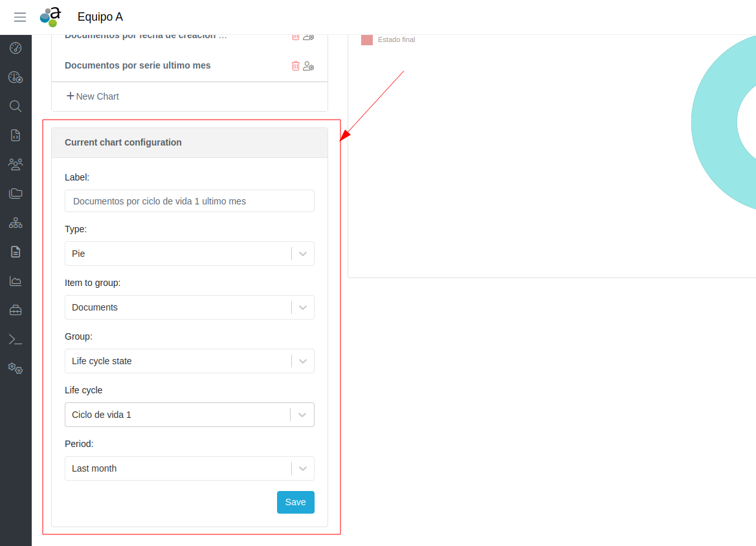Click the search magnifier sidebar icon
Image resolution: width=756 pixels, height=546 pixels.
point(16,106)
